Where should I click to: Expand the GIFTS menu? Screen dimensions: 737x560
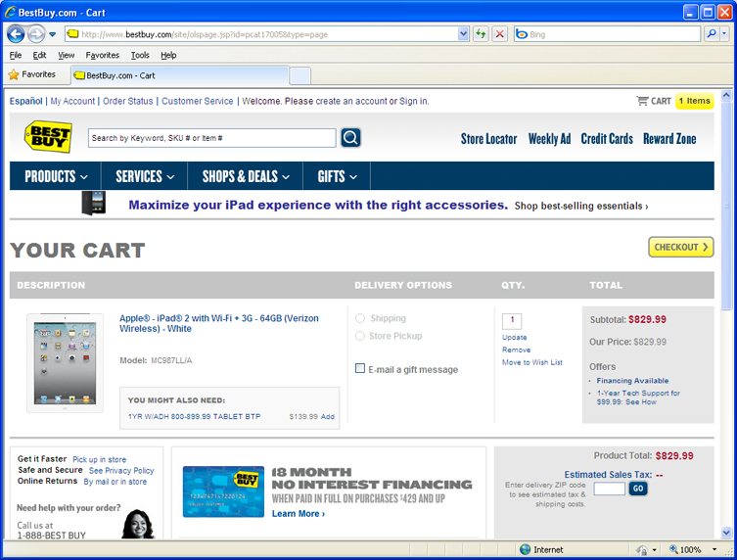coord(337,176)
